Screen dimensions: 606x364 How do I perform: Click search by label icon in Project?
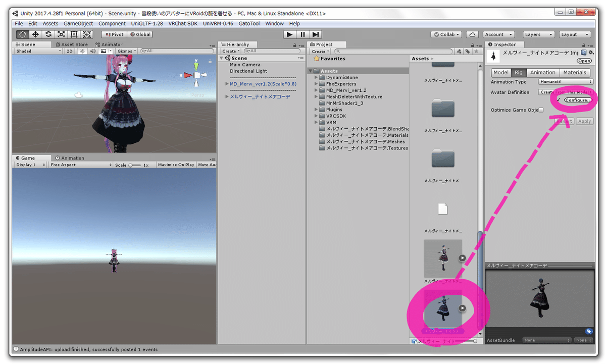468,51
